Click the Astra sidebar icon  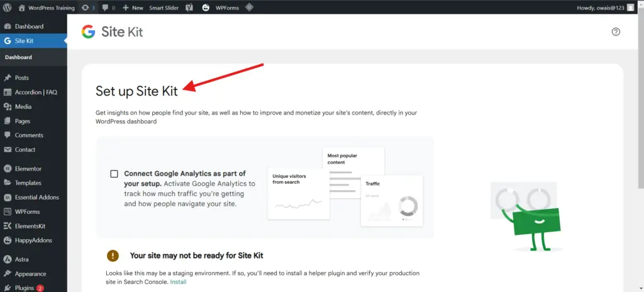pyautogui.click(x=8, y=259)
